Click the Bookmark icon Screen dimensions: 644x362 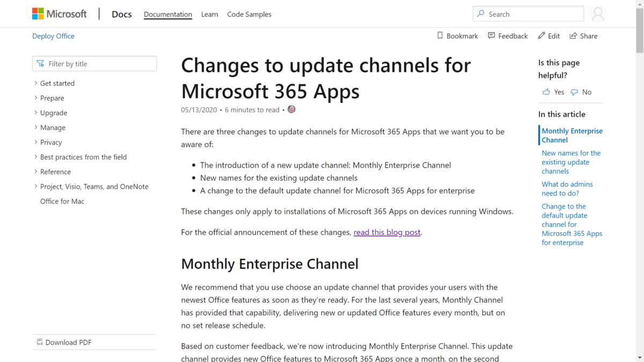[x=440, y=36]
